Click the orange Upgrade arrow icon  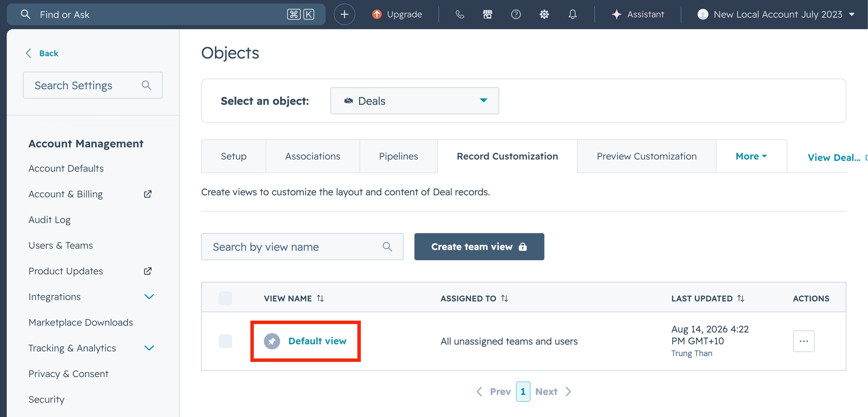tap(377, 14)
